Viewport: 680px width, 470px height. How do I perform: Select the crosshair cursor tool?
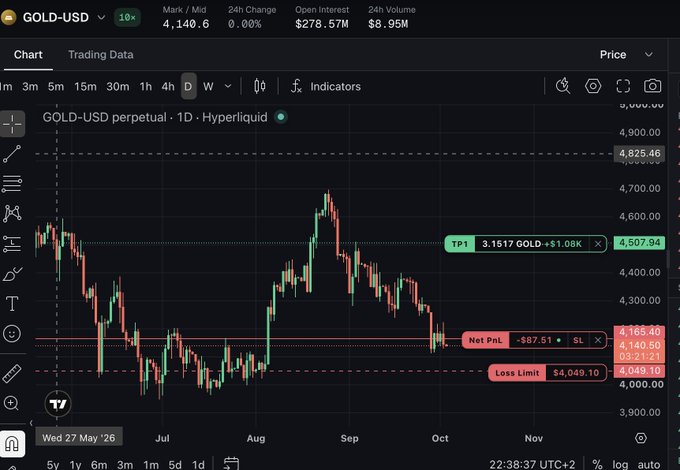tap(12, 124)
